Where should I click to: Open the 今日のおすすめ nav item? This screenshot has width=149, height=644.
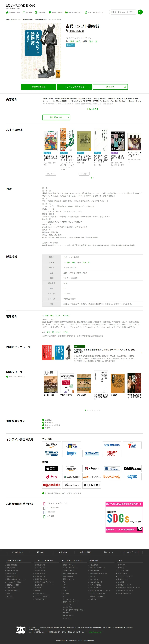tap(13, 12)
